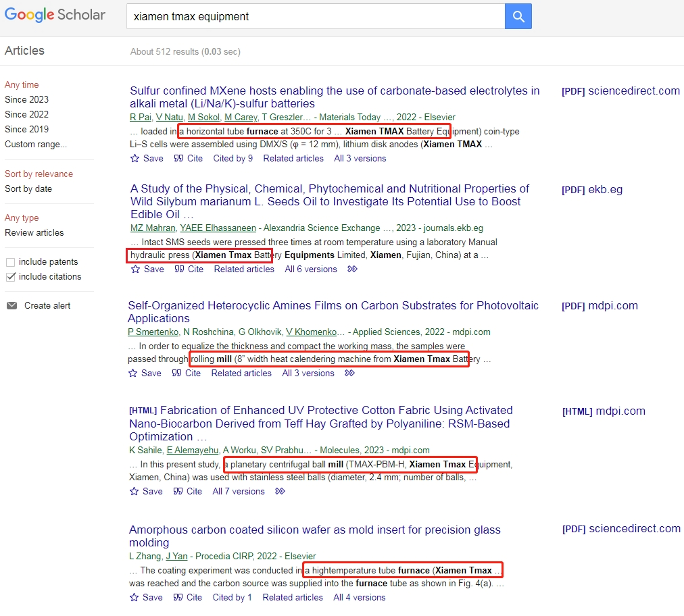View Cited by 1 articles

point(232,597)
